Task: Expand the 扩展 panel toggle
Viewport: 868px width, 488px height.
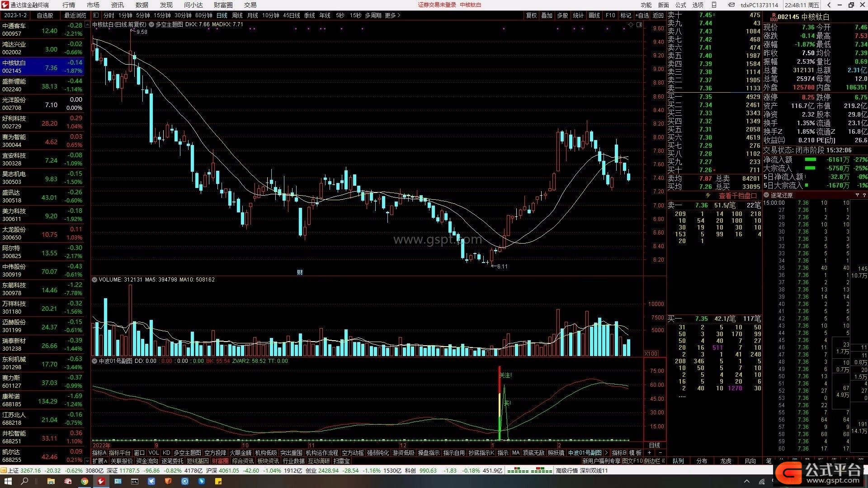Action: (100, 461)
